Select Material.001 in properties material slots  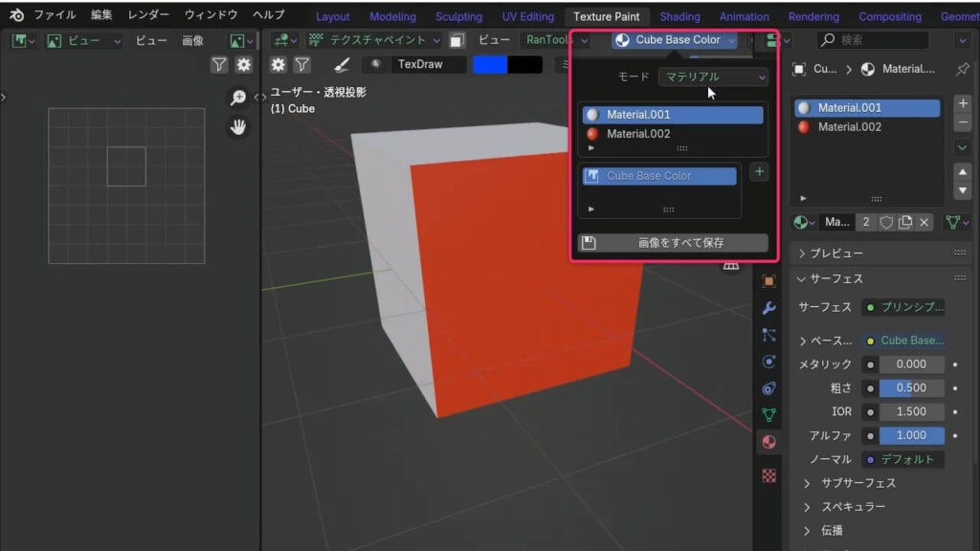point(867,108)
